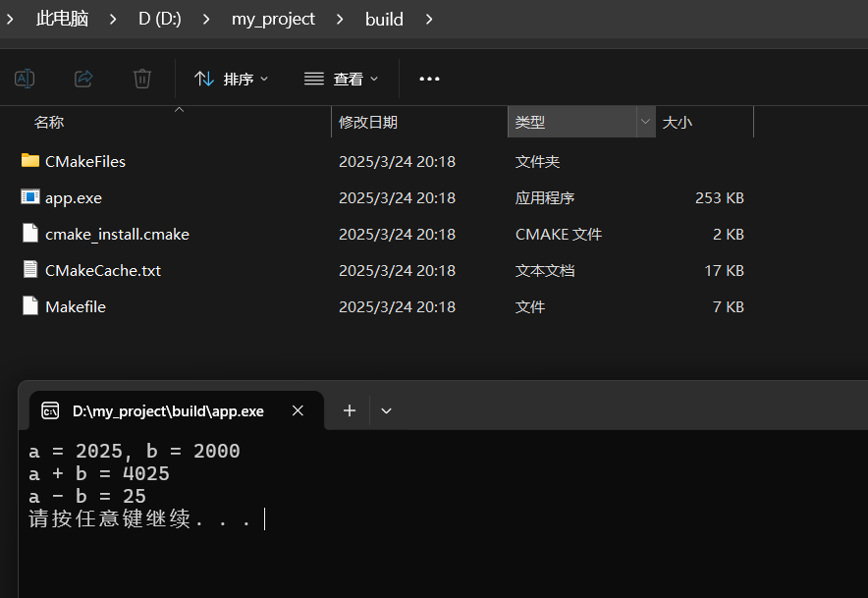The width and height of the screenshot is (868, 598).
Task: Open the three-dot more options menu
Action: tap(429, 79)
